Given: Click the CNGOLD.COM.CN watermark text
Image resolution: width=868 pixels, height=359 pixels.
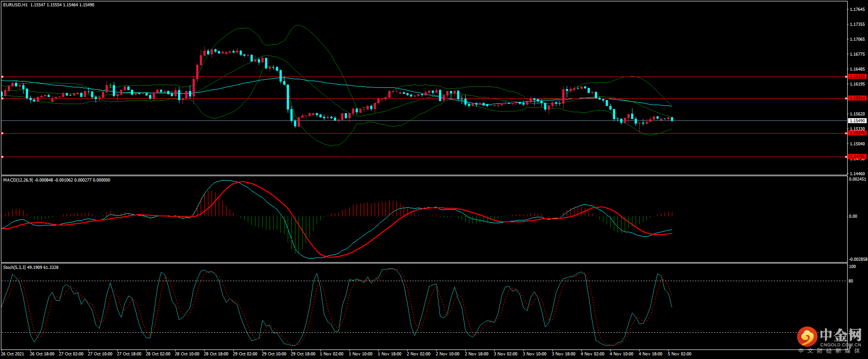Looking at the screenshot, I should [x=840, y=345].
